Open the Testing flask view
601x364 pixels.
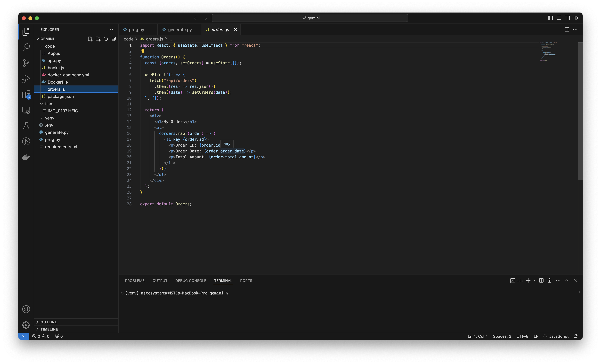click(x=26, y=126)
